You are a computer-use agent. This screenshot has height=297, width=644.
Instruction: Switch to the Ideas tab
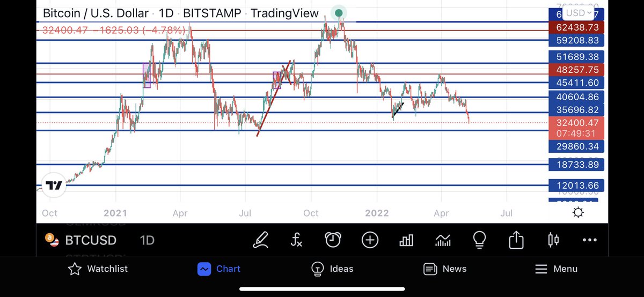(x=332, y=269)
